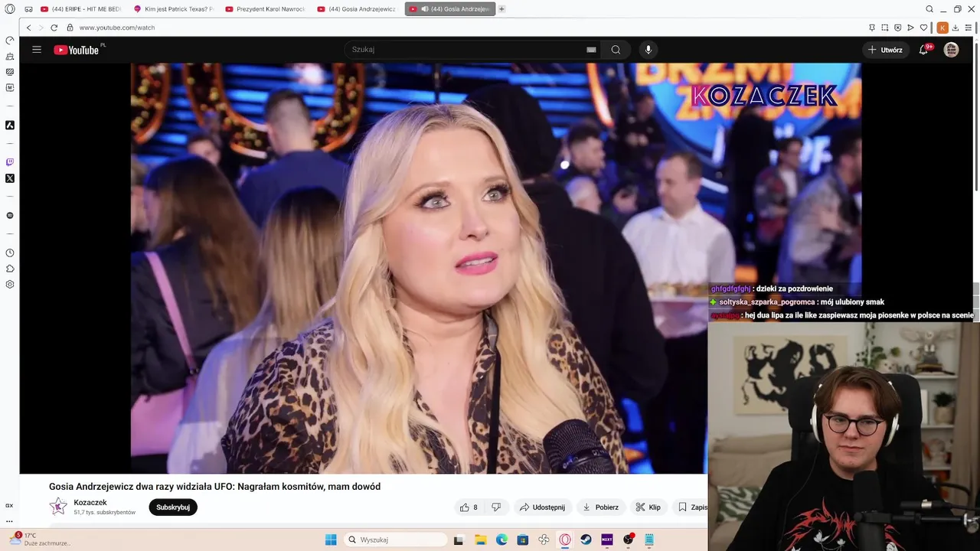The image size is (980, 551).
Task: Take a snapshot with the capture icon
Action: pyautogui.click(x=885, y=28)
